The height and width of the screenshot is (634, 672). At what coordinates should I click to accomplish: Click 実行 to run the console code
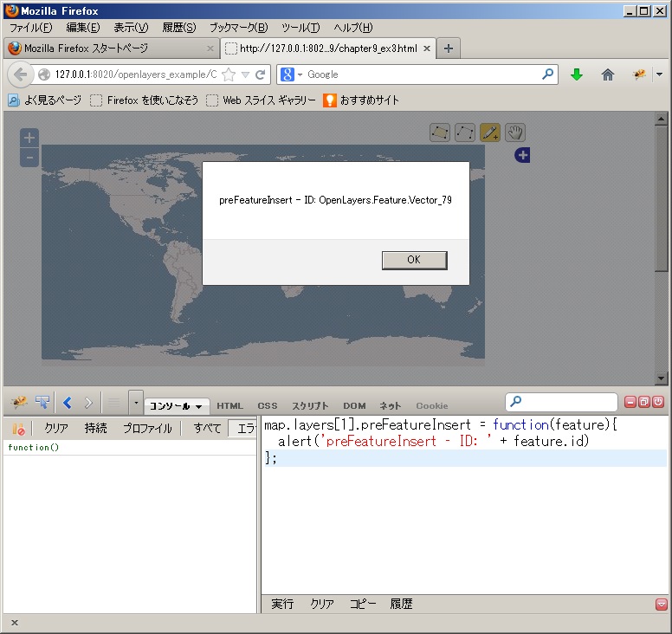tap(282, 604)
